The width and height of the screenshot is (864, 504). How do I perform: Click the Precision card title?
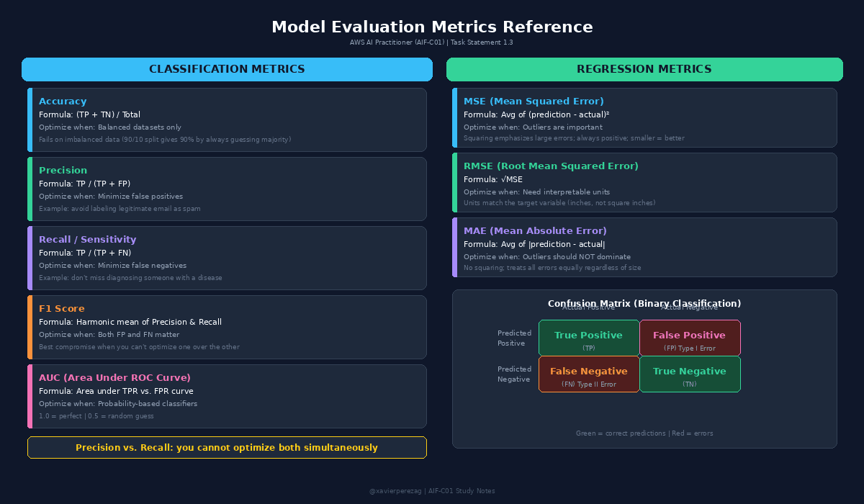[x=63, y=171]
